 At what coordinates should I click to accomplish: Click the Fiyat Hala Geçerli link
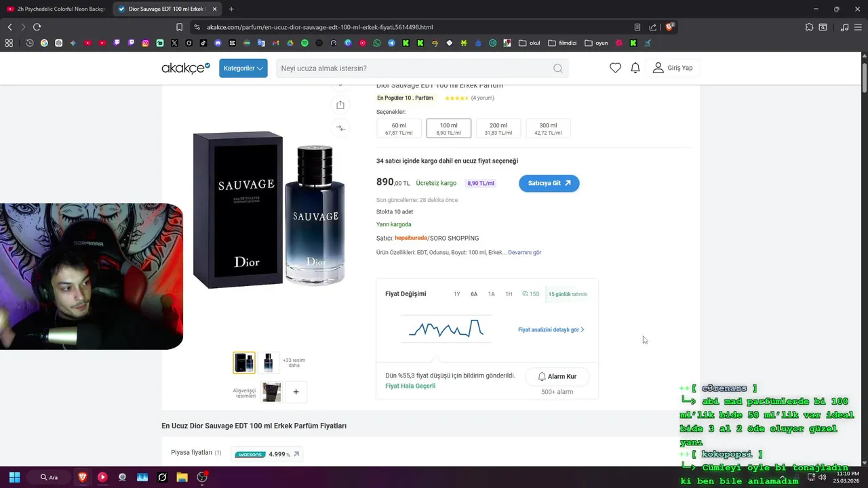click(x=410, y=386)
